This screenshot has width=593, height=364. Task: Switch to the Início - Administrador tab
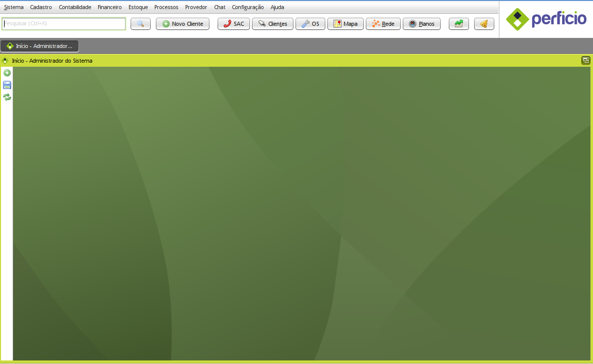39,45
